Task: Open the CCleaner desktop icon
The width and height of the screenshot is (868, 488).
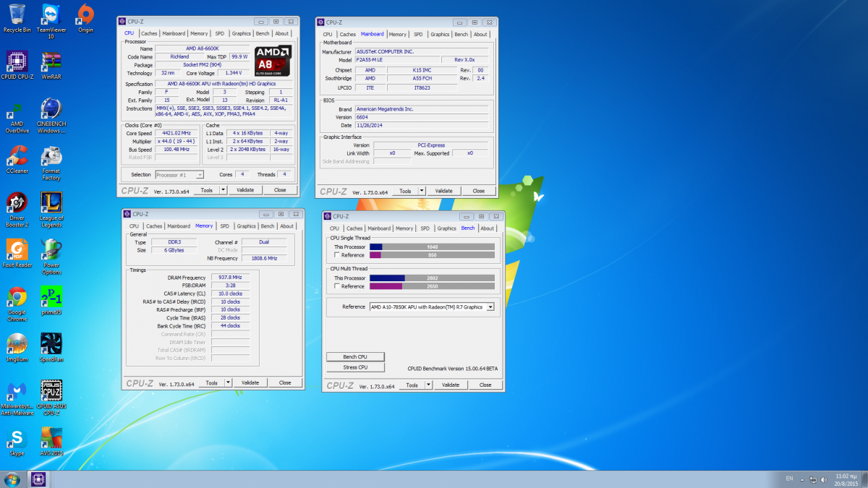Action: click(17, 158)
